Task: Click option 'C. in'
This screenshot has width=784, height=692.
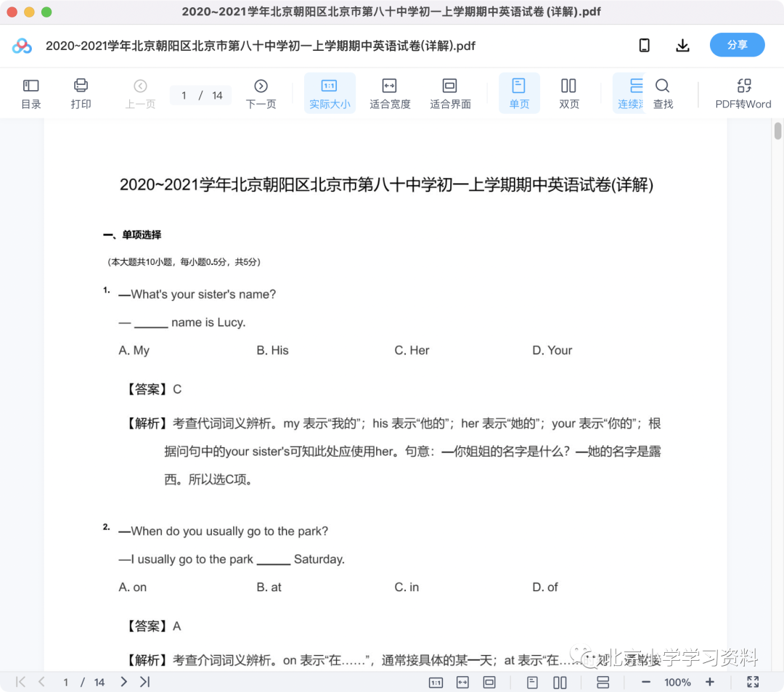Action: pyautogui.click(x=407, y=587)
